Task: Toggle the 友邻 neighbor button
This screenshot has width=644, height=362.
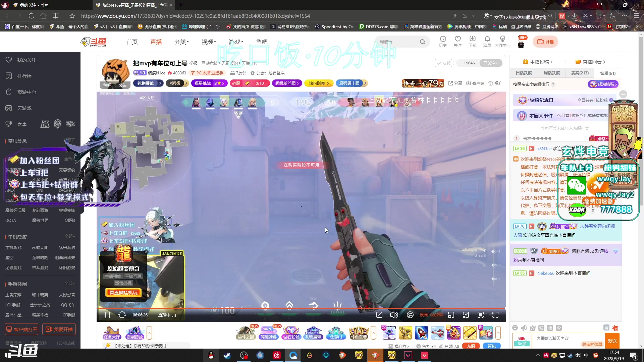Action: [443, 63]
